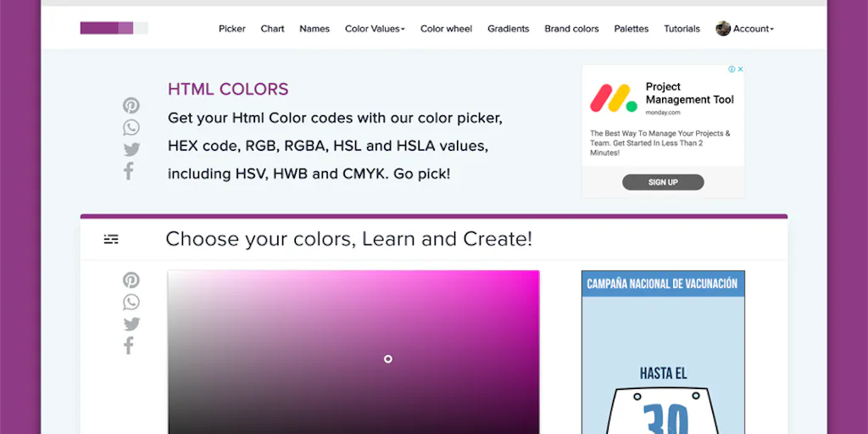Pick a color in the magenta saturation field
Viewport: 868px width, 434px height.
(353, 352)
